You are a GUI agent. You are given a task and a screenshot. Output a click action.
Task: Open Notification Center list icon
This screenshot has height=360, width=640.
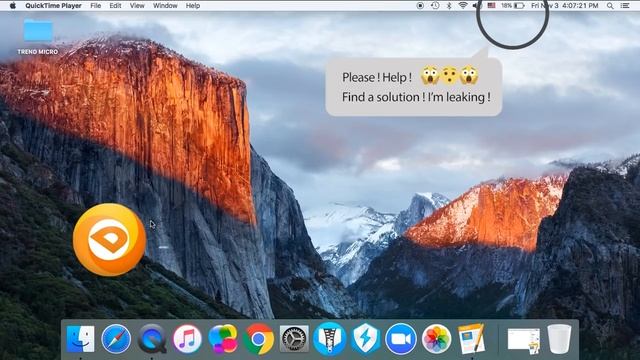coord(624,6)
